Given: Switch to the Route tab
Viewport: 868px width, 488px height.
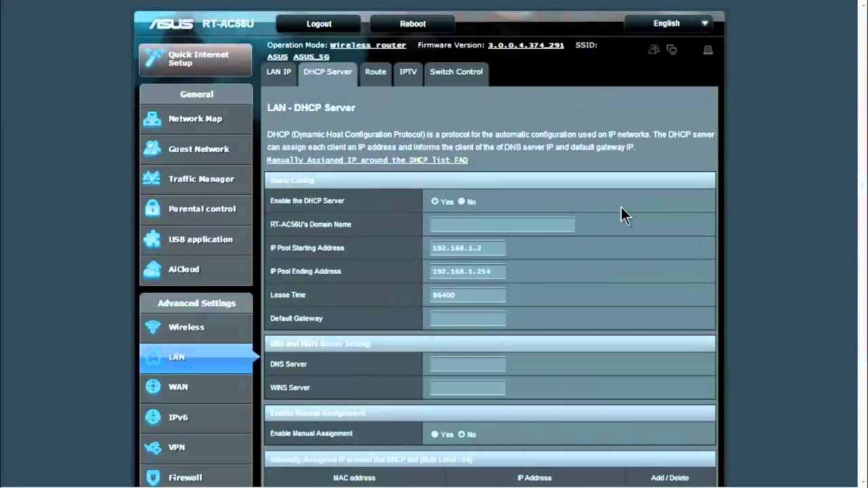Looking at the screenshot, I should pos(376,73).
